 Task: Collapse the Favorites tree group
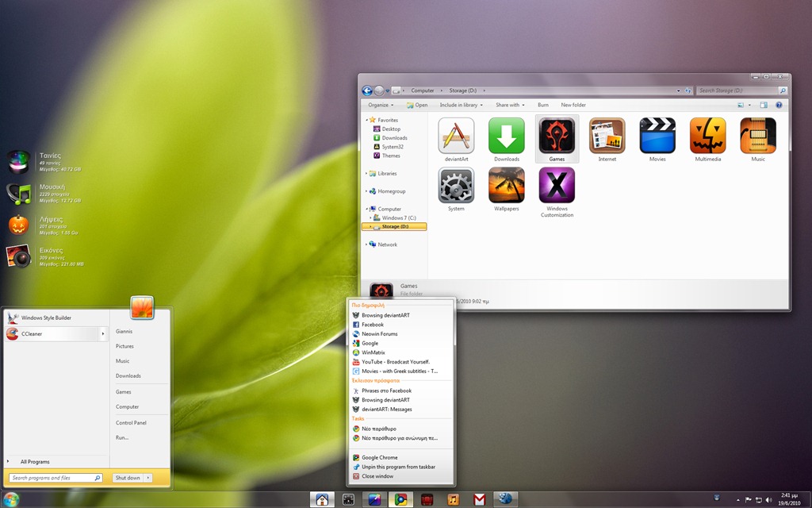pyautogui.click(x=366, y=121)
